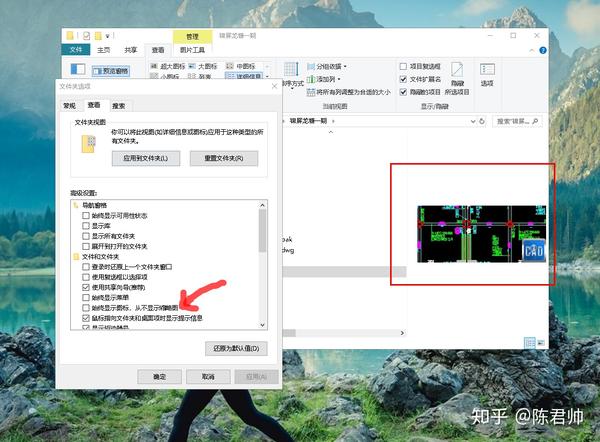Open the 分组依据 group by dropdown
Image resolution: width=600 pixels, height=442 pixels.
[327, 67]
